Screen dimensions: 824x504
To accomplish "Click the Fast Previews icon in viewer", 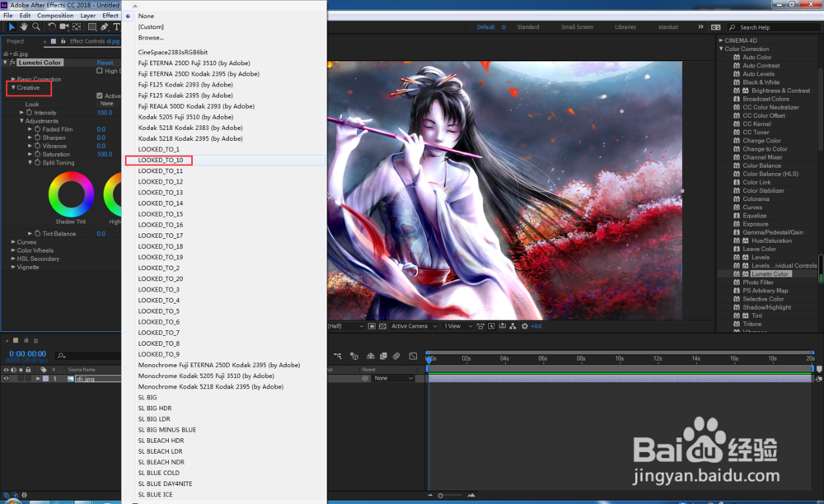I will coord(491,326).
